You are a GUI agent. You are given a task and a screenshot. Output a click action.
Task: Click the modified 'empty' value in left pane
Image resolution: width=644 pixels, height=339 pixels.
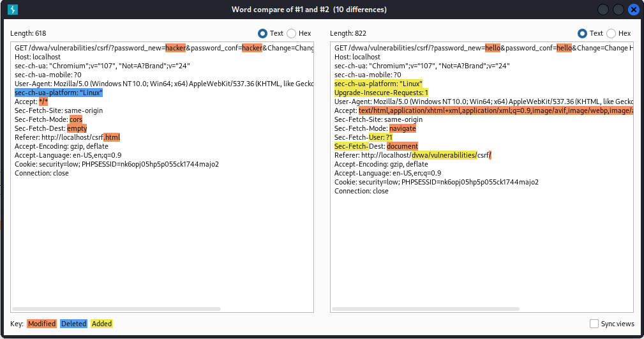click(x=77, y=128)
